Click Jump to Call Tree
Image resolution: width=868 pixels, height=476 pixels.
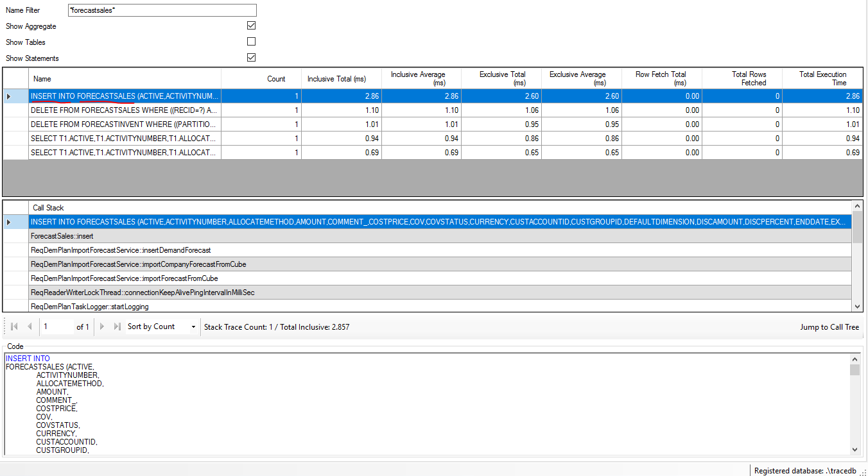point(829,327)
